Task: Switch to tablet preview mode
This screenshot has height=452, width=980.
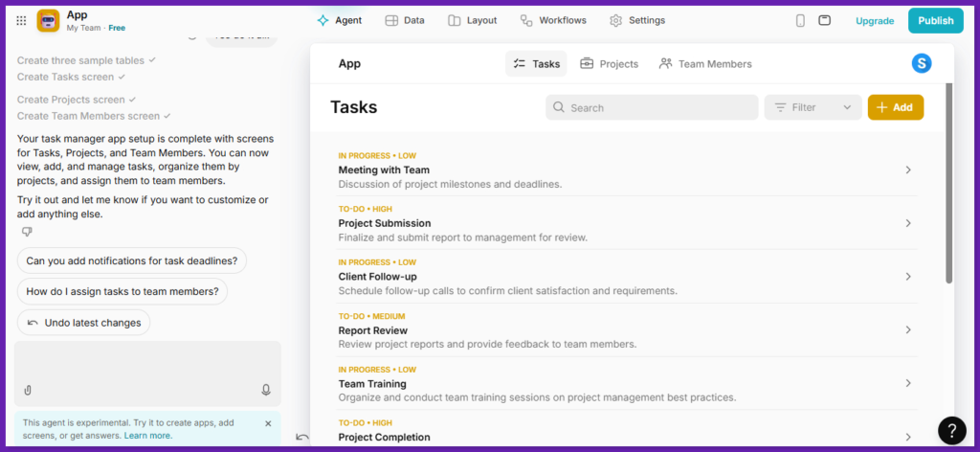Action: (x=824, y=20)
